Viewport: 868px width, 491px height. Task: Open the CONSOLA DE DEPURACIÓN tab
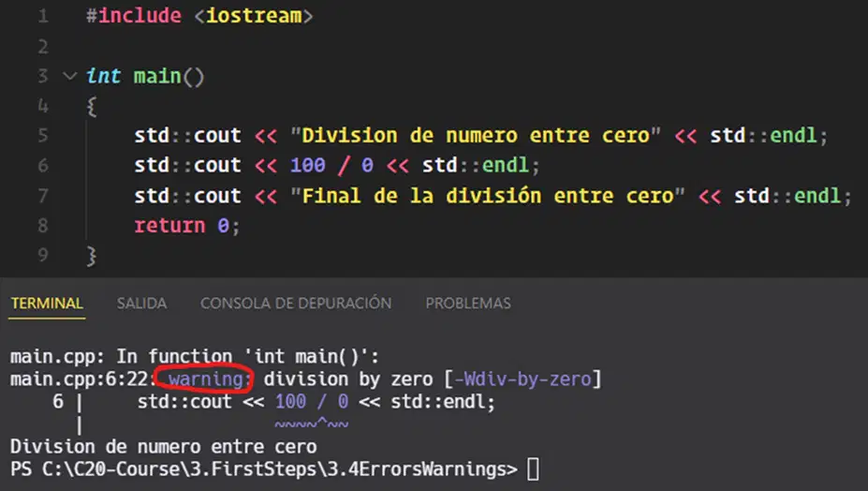pos(296,304)
